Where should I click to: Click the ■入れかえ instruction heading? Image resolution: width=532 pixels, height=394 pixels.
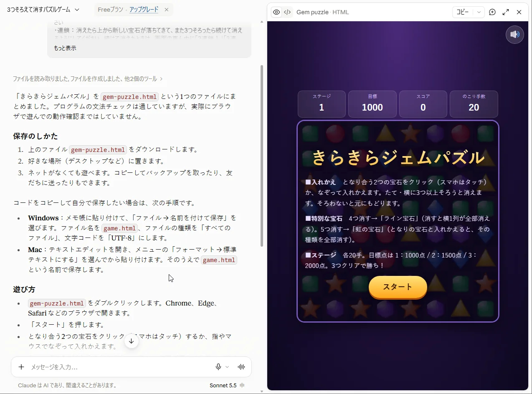pyautogui.click(x=321, y=182)
